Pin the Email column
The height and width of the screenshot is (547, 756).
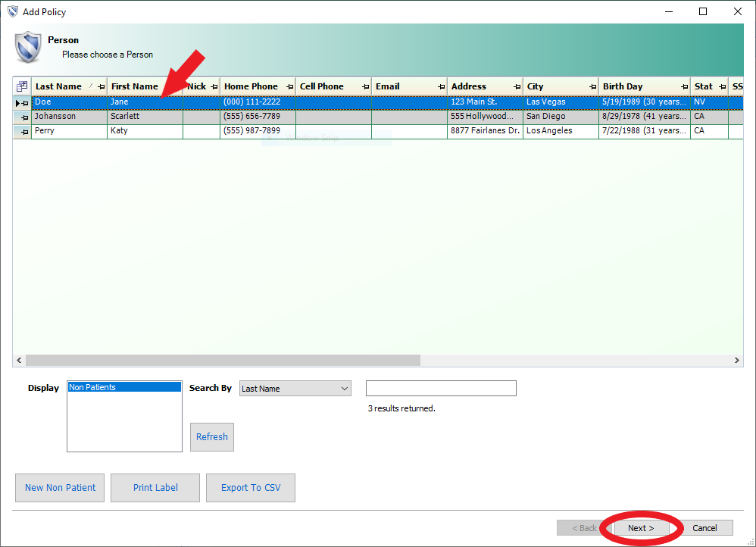point(442,87)
